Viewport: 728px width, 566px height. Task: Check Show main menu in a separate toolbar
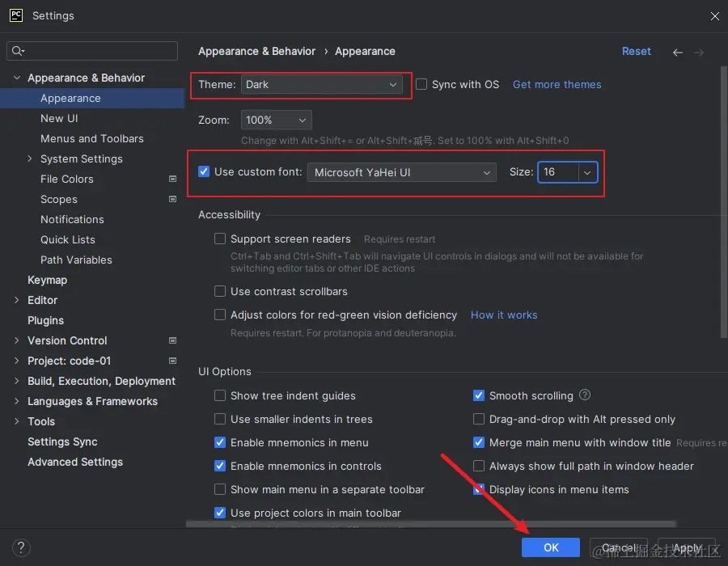click(219, 489)
